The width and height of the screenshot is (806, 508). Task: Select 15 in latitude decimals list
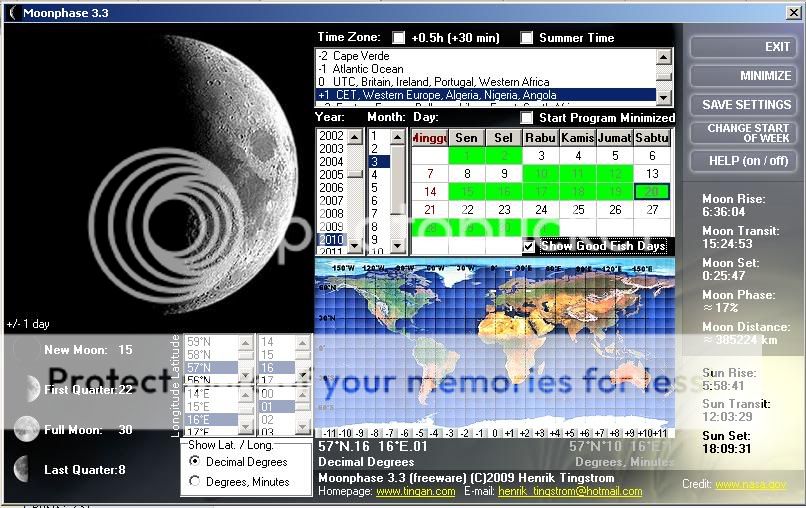click(x=277, y=355)
